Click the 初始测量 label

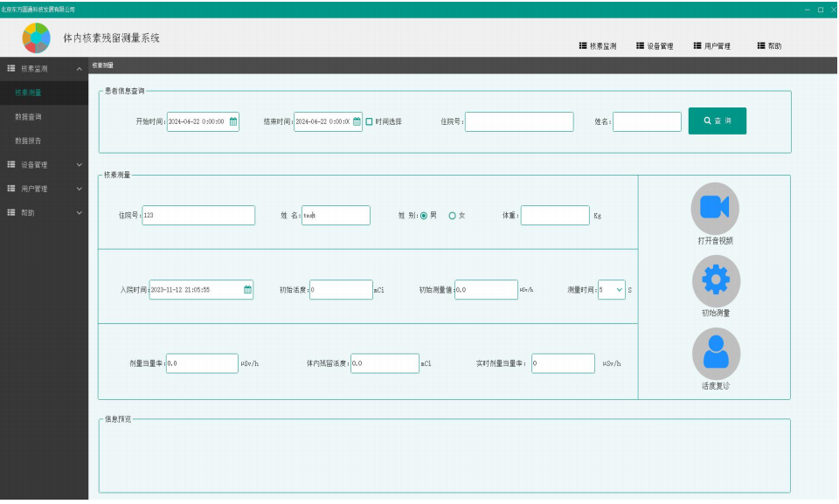(x=716, y=313)
